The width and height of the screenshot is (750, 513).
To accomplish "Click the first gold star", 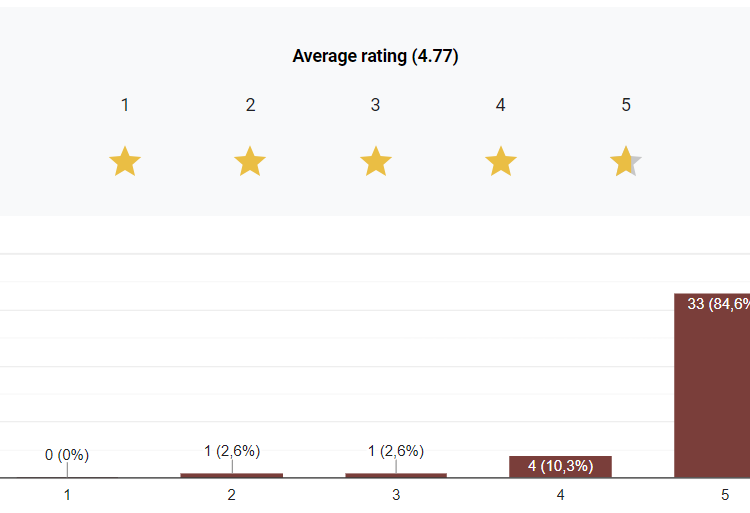I will (125, 161).
